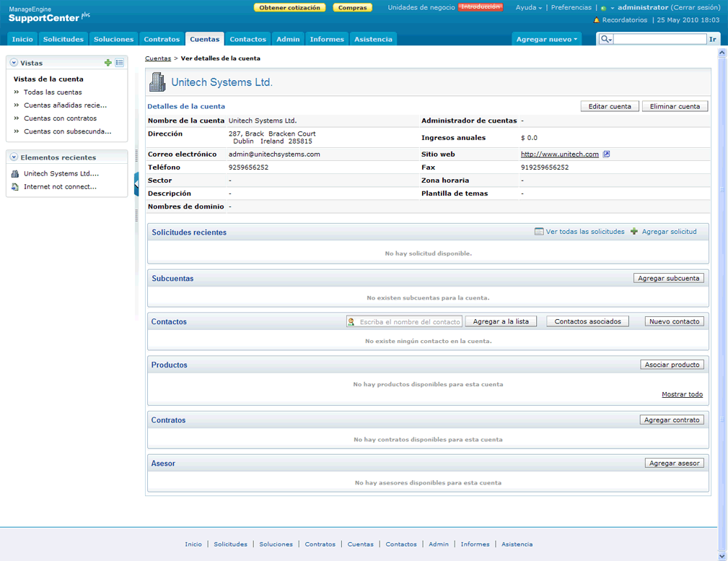Click the Contactos asociados button
The width and height of the screenshot is (728, 561).
[x=587, y=321]
